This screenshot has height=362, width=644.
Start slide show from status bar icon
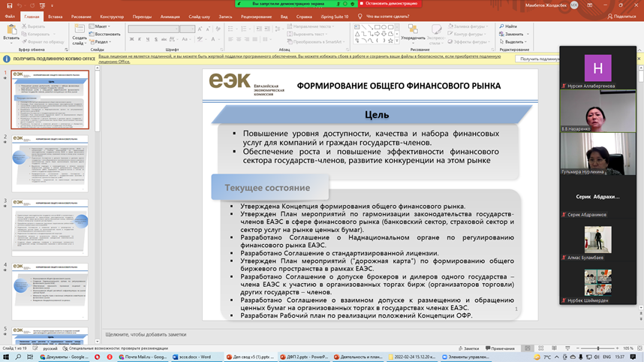coord(567,348)
